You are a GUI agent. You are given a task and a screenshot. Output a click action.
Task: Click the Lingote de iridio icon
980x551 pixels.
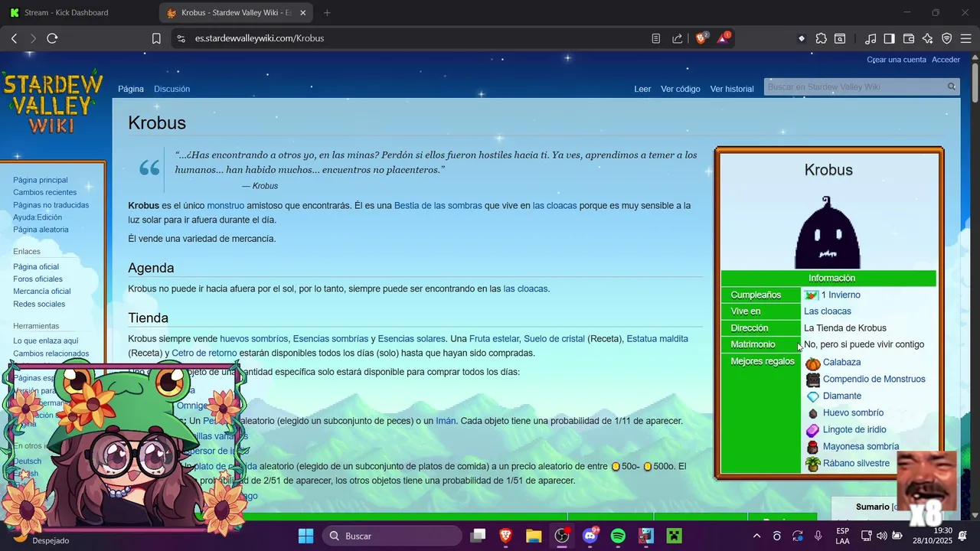(812, 430)
